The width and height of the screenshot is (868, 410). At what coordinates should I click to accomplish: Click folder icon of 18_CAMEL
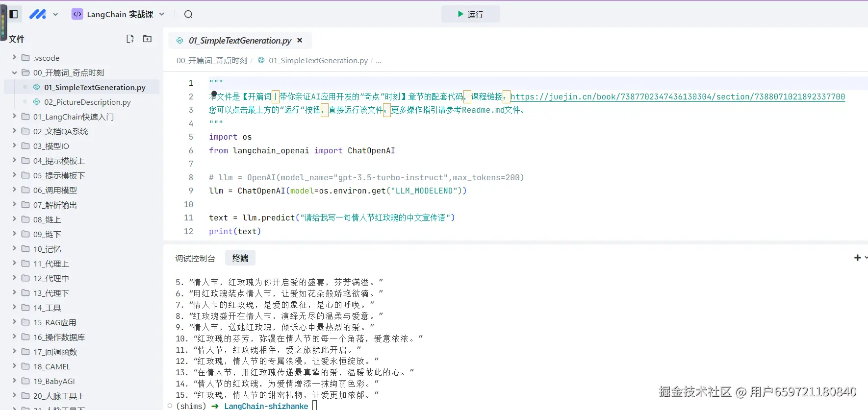tap(26, 366)
